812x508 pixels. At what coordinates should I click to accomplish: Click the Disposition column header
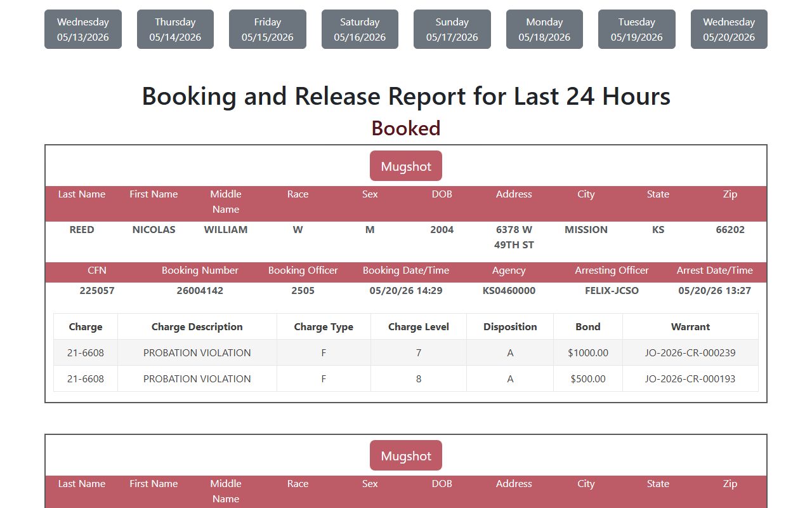coord(510,327)
